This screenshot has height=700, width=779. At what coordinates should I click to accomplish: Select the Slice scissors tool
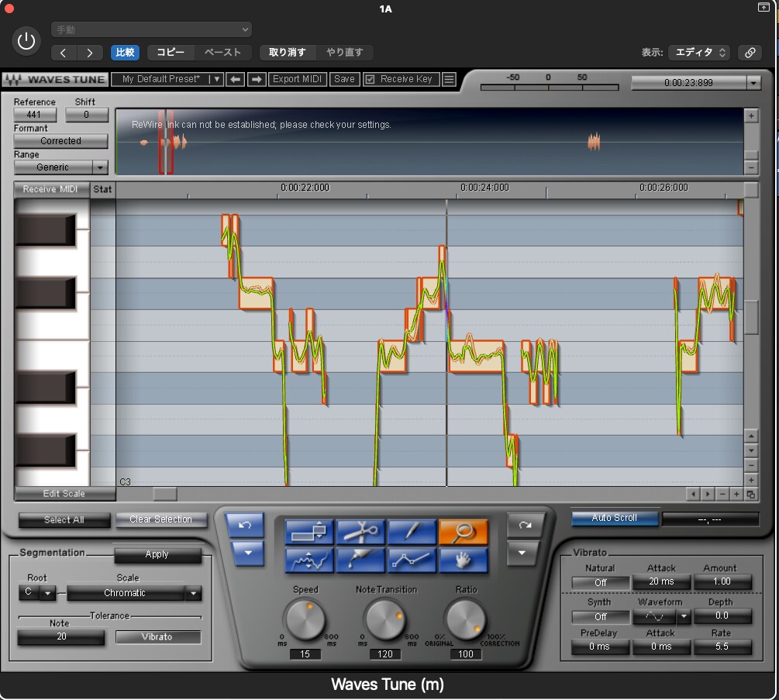tap(361, 533)
